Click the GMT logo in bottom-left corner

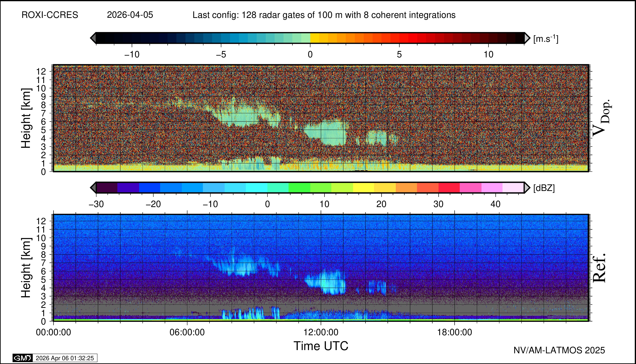point(22,358)
